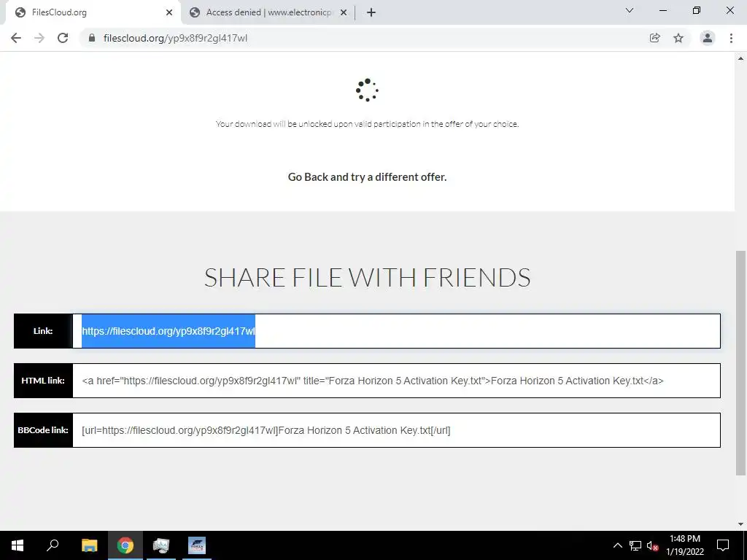Open the Chrome profile avatar
This screenshot has height=560, width=747.
coord(708,38)
